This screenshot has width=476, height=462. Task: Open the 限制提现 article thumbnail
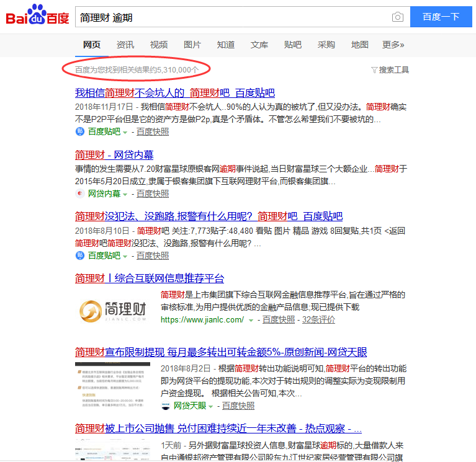coord(112,385)
